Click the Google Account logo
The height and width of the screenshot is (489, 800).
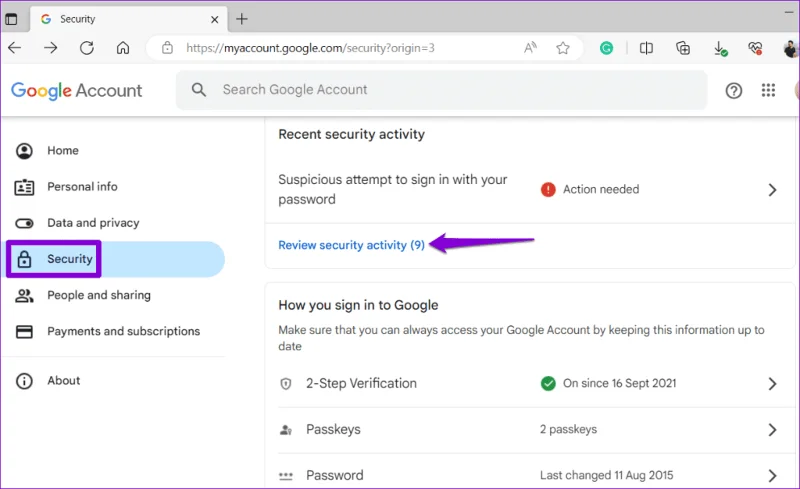[x=77, y=91]
